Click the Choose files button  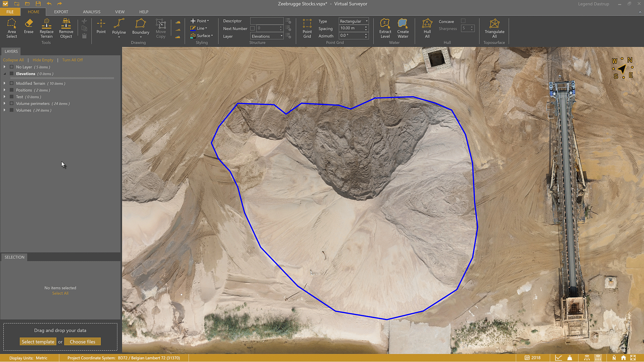(83, 342)
